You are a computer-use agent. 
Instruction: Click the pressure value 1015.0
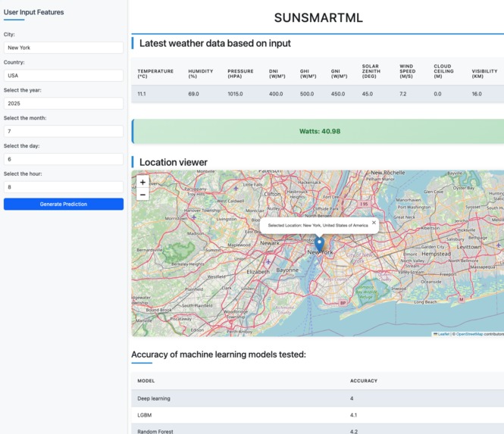pos(235,94)
